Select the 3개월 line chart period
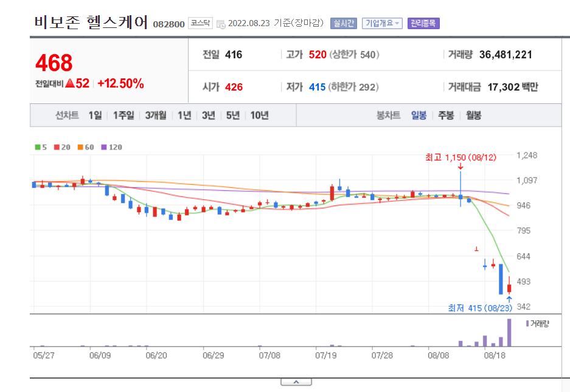 156,115
